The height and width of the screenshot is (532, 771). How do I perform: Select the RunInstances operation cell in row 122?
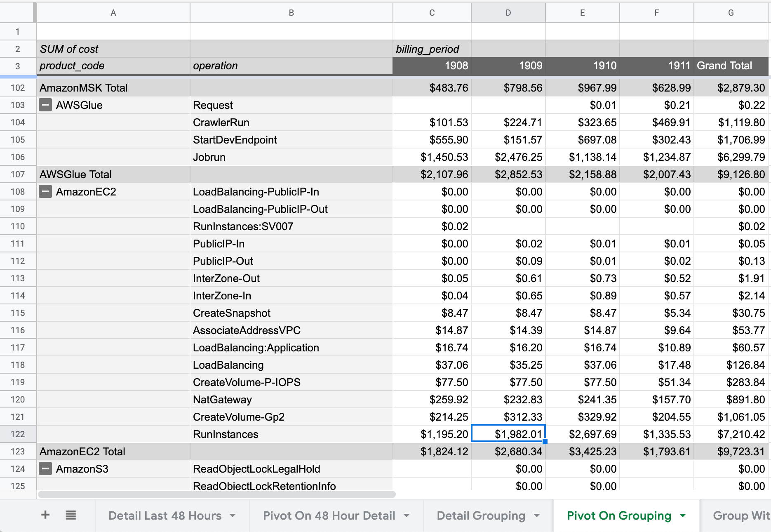pyautogui.click(x=291, y=434)
